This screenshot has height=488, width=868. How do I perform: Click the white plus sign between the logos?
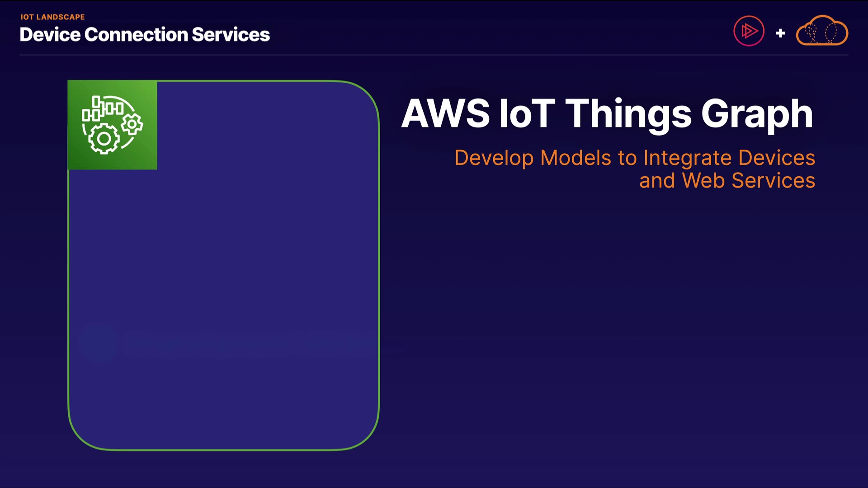[x=780, y=33]
